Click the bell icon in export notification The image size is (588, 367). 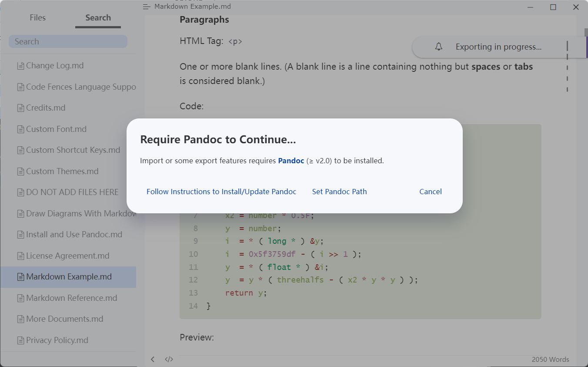(x=439, y=47)
